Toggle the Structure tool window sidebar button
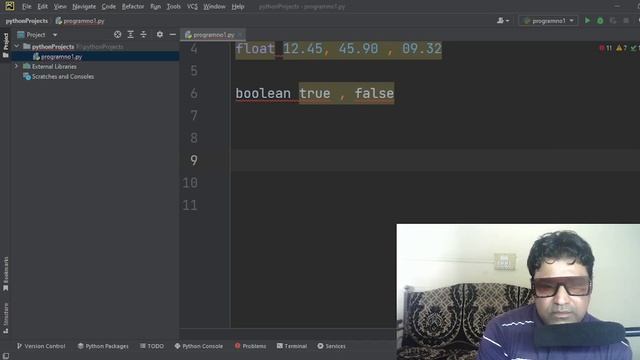Viewport: 640px width, 360px height. (6, 318)
